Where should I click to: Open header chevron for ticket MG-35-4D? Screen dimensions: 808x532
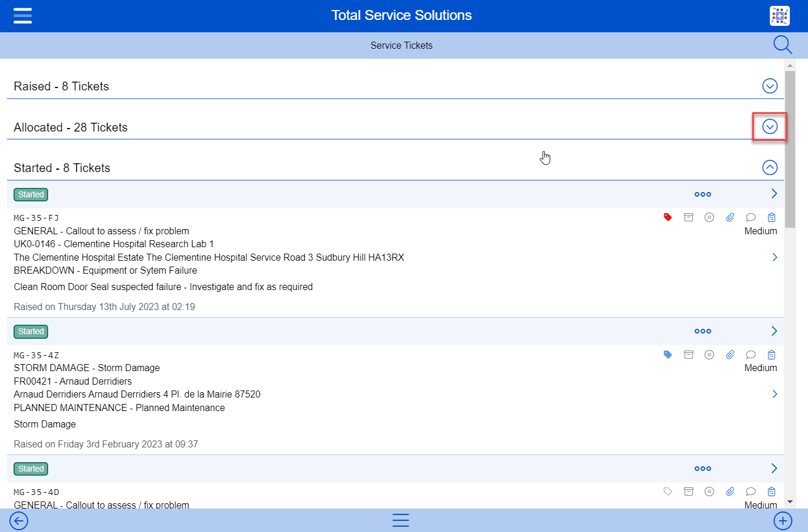[774, 468]
